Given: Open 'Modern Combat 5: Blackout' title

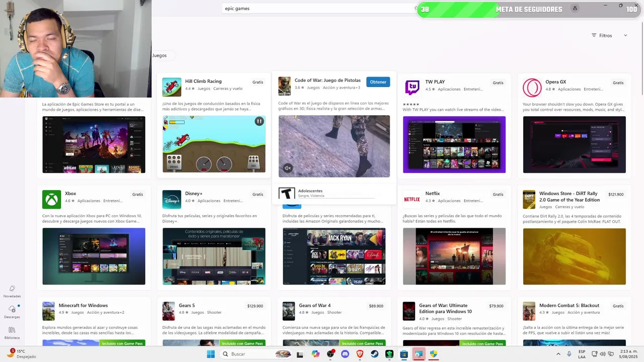Looking at the screenshot, I should (x=569, y=305).
